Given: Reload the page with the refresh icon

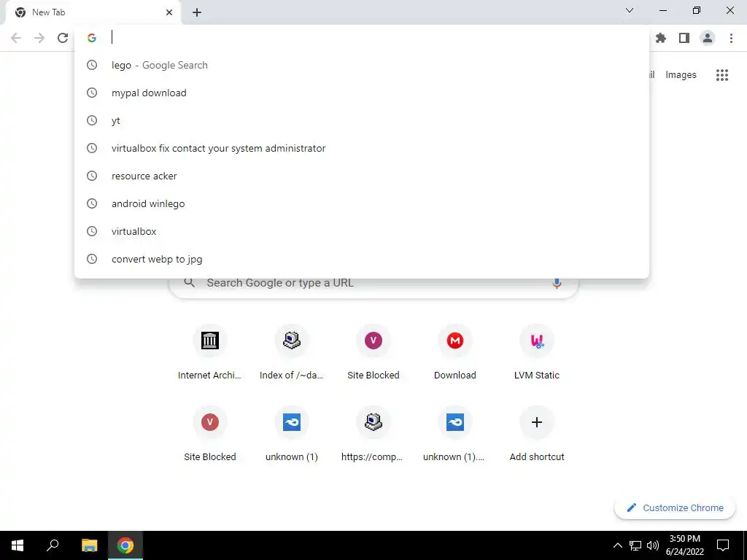Looking at the screenshot, I should [x=63, y=38].
